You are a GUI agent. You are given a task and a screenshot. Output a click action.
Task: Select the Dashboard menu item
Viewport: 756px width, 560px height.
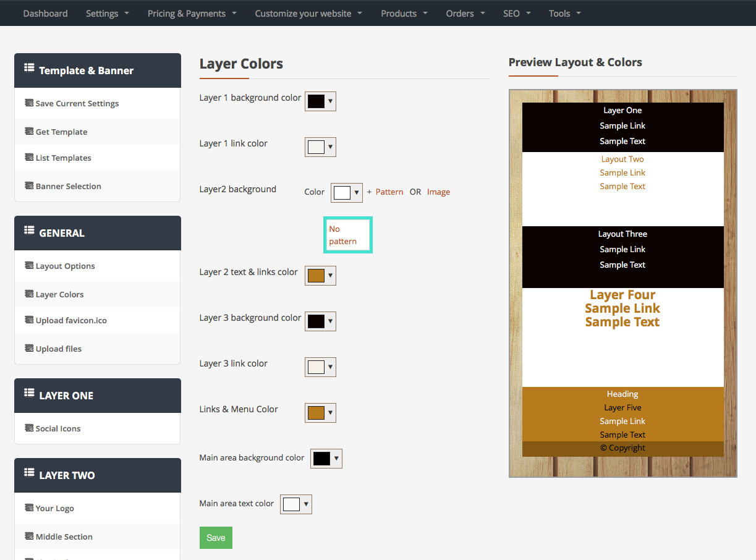point(45,13)
